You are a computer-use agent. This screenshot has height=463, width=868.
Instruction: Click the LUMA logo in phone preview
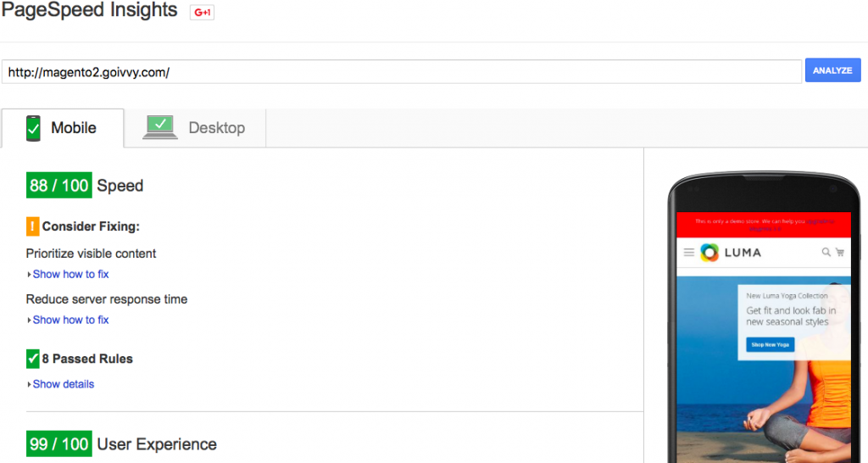731,253
